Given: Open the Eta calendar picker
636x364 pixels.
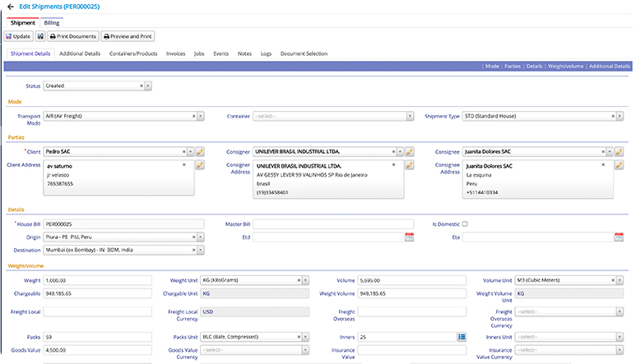Looking at the screenshot, I should point(619,237).
